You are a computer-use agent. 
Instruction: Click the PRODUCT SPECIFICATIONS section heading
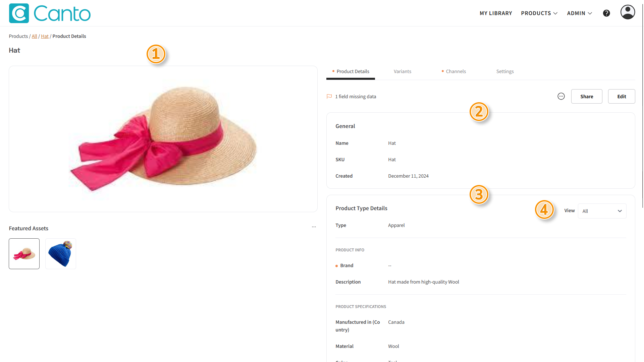pyautogui.click(x=361, y=307)
